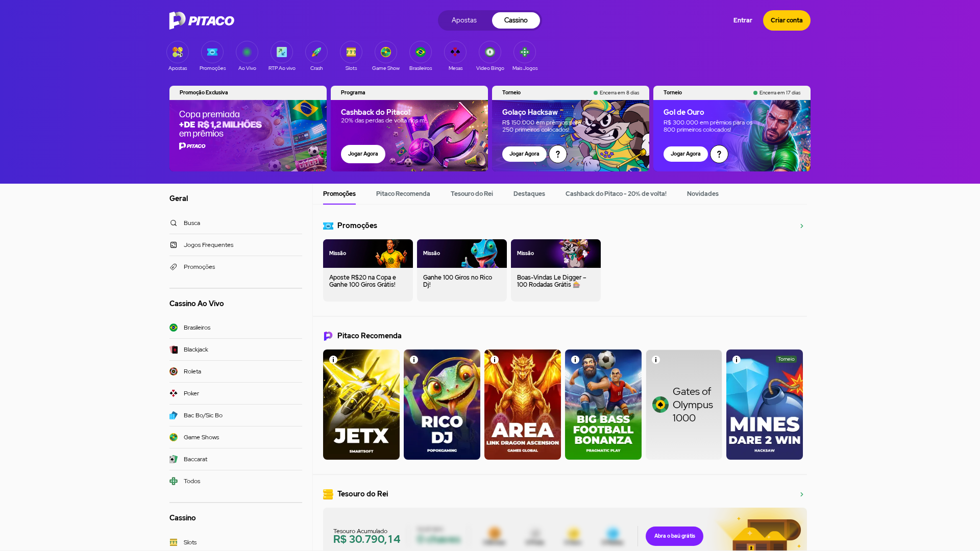Show info for Mines Dare 2 Win
Screen dimensions: 980x551
coord(737,360)
